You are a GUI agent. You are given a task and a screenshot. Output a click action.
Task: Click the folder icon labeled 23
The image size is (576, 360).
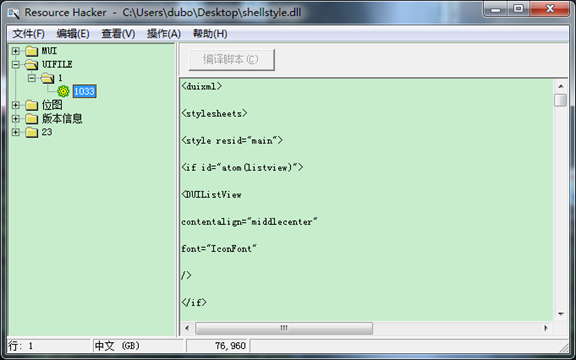(32, 132)
